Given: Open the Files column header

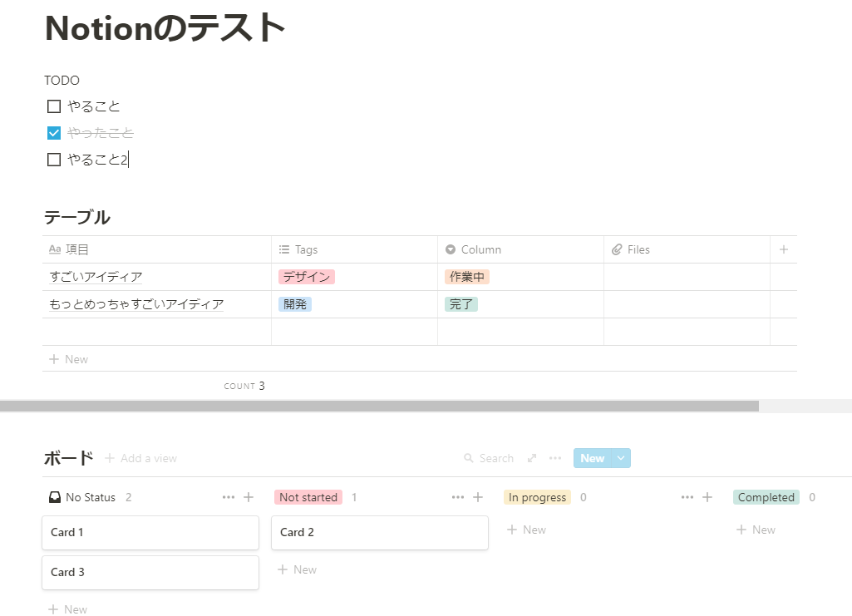Looking at the screenshot, I should pos(687,249).
